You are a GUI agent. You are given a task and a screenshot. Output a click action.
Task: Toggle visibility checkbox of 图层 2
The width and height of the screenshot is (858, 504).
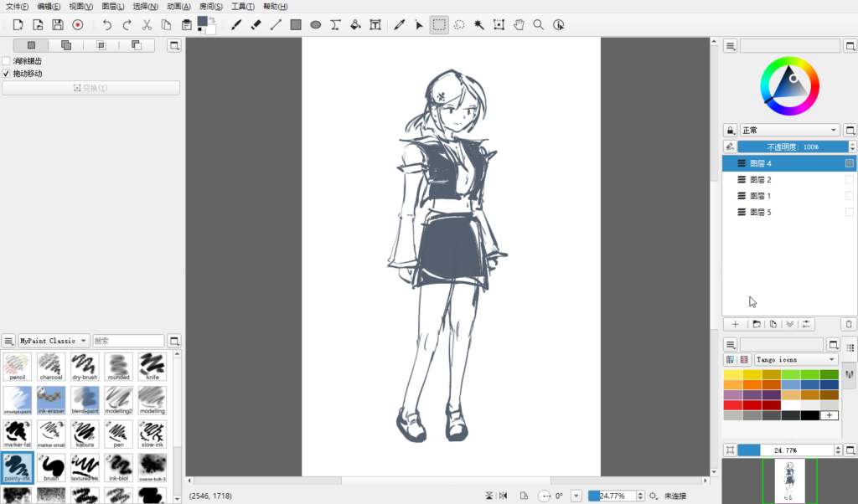(849, 180)
